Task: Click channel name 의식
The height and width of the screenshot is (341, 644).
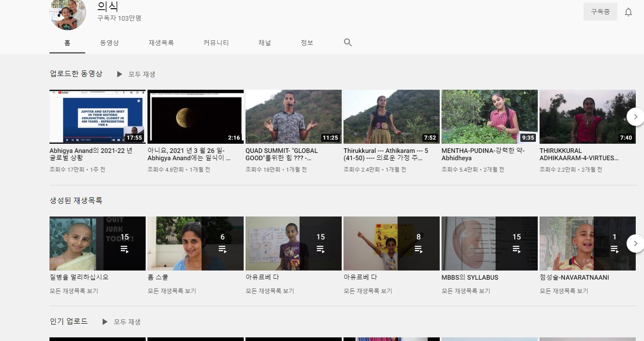Action: [108, 6]
